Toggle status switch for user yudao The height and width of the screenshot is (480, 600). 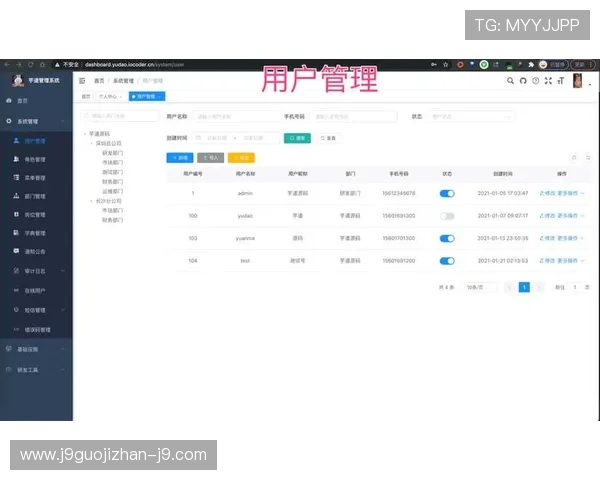[447, 216]
